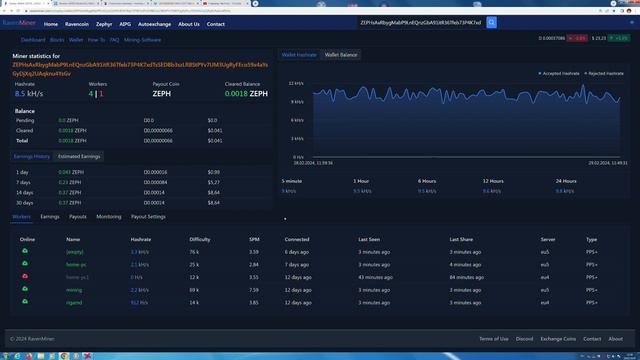Click browser back arrow
640x360 pixels.
4,11
